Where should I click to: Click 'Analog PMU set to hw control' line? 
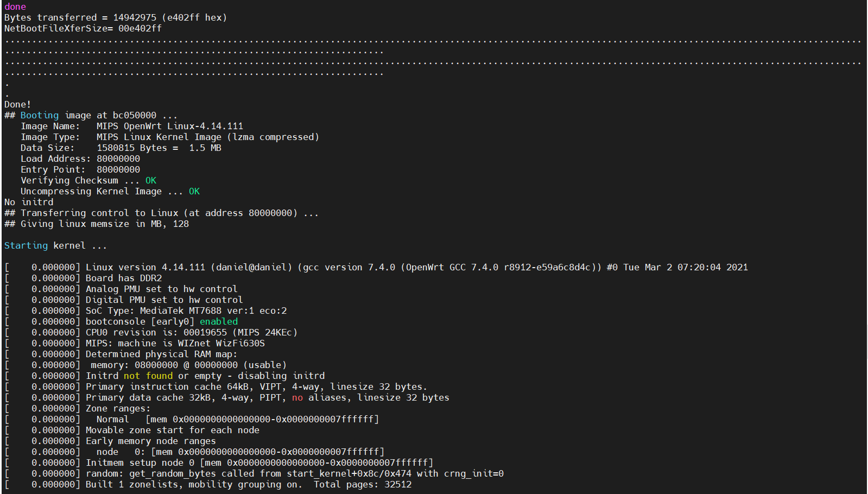pyautogui.click(x=121, y=289)
